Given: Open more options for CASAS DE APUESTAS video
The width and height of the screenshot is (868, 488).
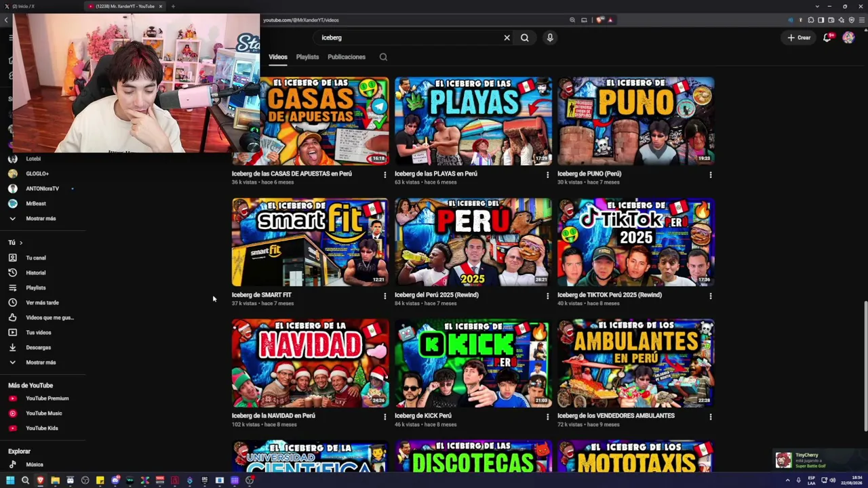Looking at the screenshot, I should pyautogui.click(x=384, y=175).
